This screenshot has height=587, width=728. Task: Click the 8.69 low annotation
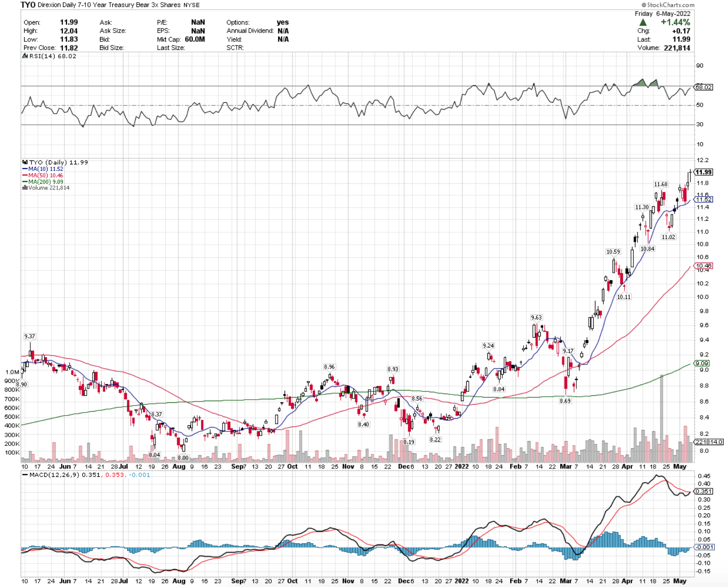565,401
